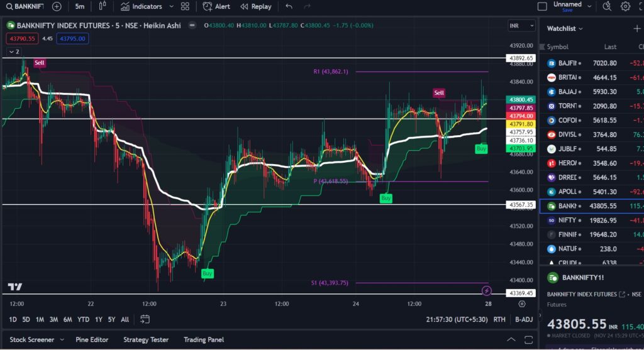Screen dimensions: 644x350
Task: Collapse the legend with minus icon
Action: point(192,25)
